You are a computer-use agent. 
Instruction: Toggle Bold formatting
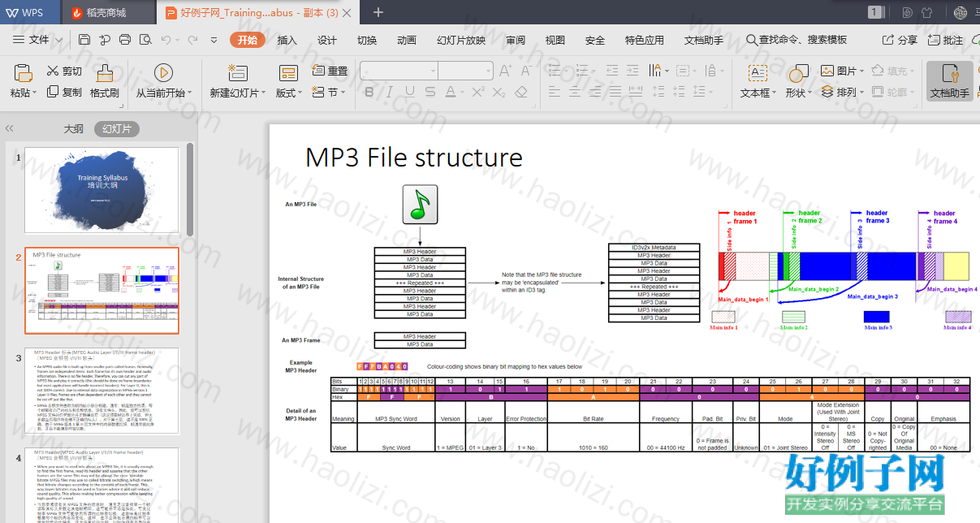click(x=369, y=93)
